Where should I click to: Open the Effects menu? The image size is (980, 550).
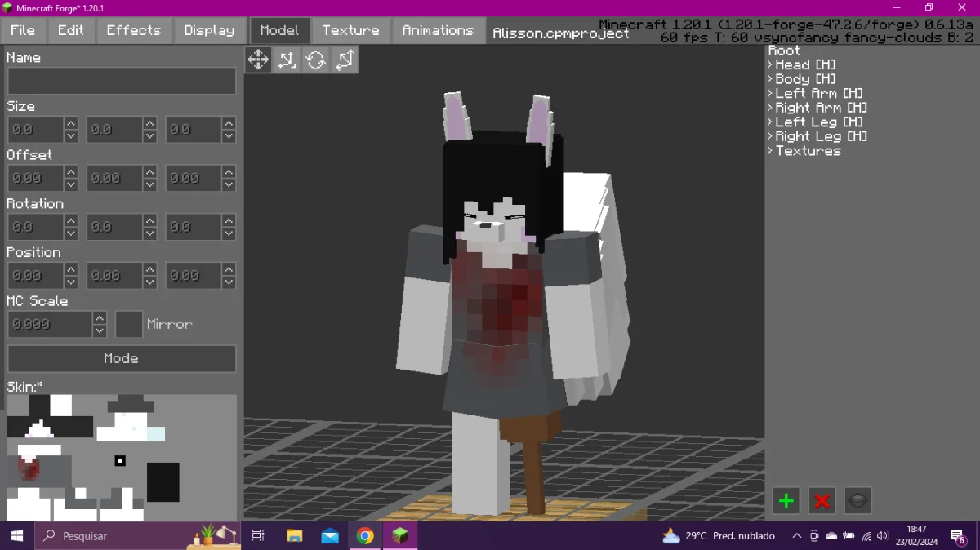click(x=134, y=30)
